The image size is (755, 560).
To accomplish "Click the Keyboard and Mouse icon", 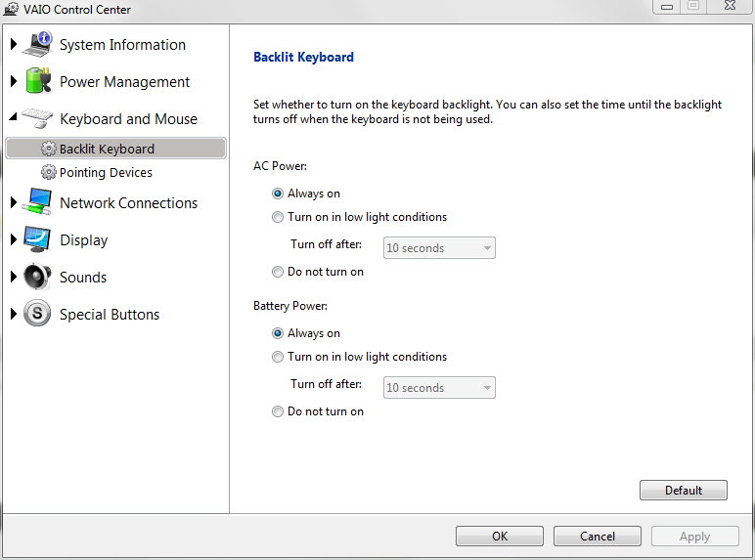I will click(x=37, y=118).
